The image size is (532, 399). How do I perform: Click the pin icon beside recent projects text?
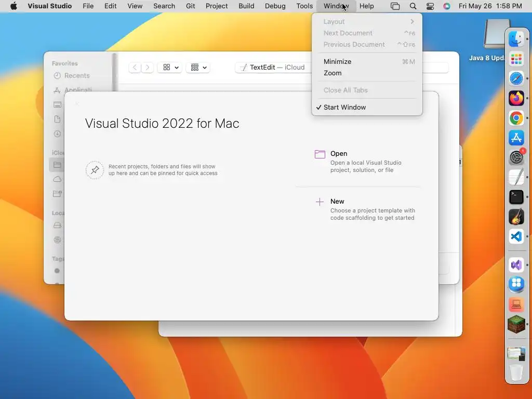point(95,170)
